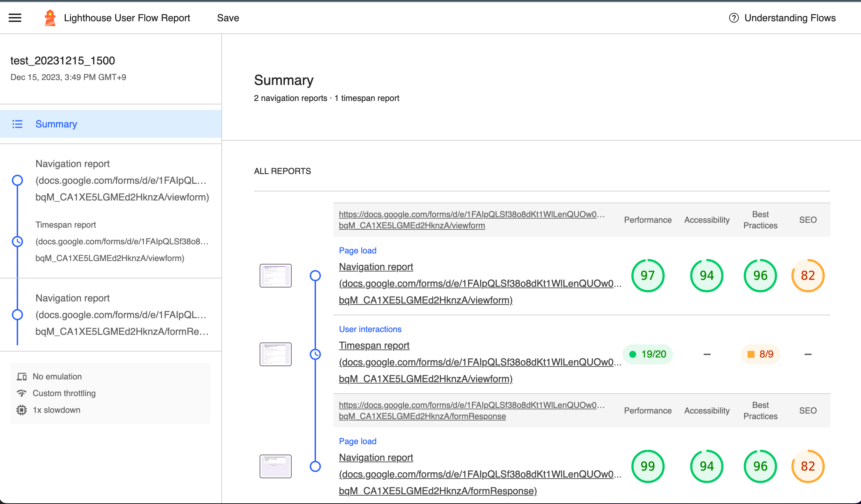Open the hamburger menu icon

pyautogui.click(x=15, y=18)
